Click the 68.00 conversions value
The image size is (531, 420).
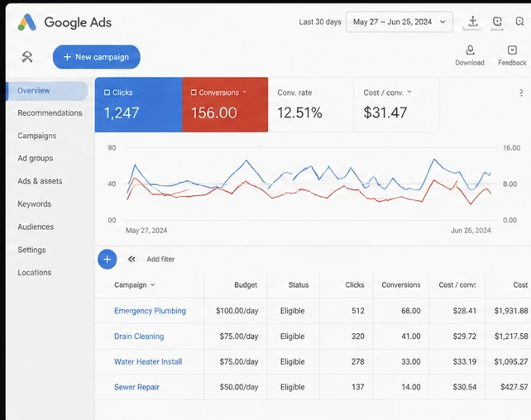[x=411, y=311]
